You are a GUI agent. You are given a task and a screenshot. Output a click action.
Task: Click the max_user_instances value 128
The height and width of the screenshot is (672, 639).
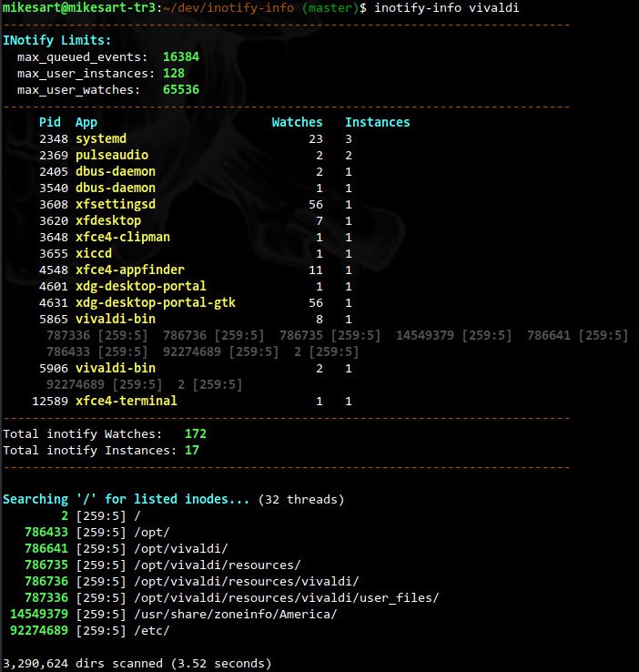pos(174,73)
